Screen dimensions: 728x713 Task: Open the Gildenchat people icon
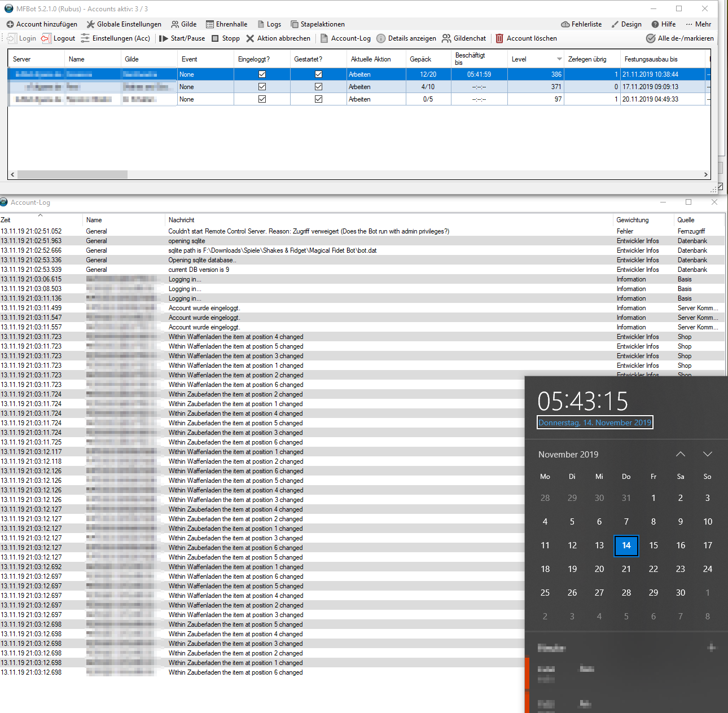446,38
